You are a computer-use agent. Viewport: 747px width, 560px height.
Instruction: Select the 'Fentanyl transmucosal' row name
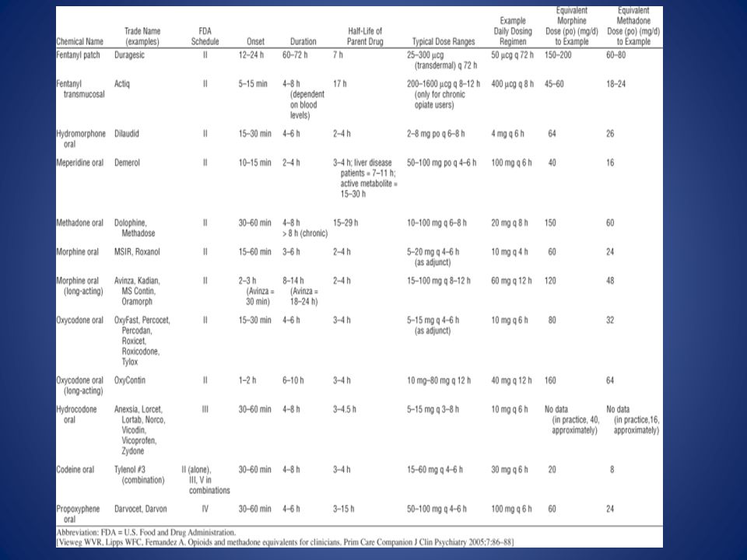(x=80, y=89)
